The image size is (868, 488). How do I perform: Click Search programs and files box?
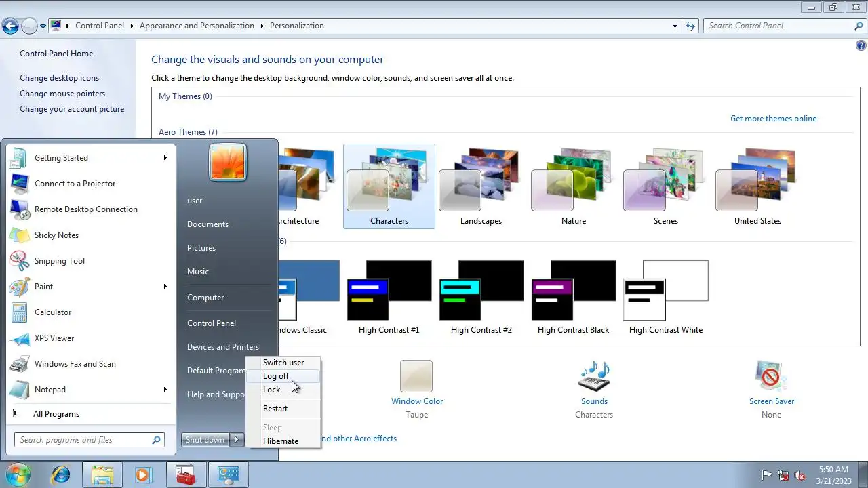click(89, 440)
